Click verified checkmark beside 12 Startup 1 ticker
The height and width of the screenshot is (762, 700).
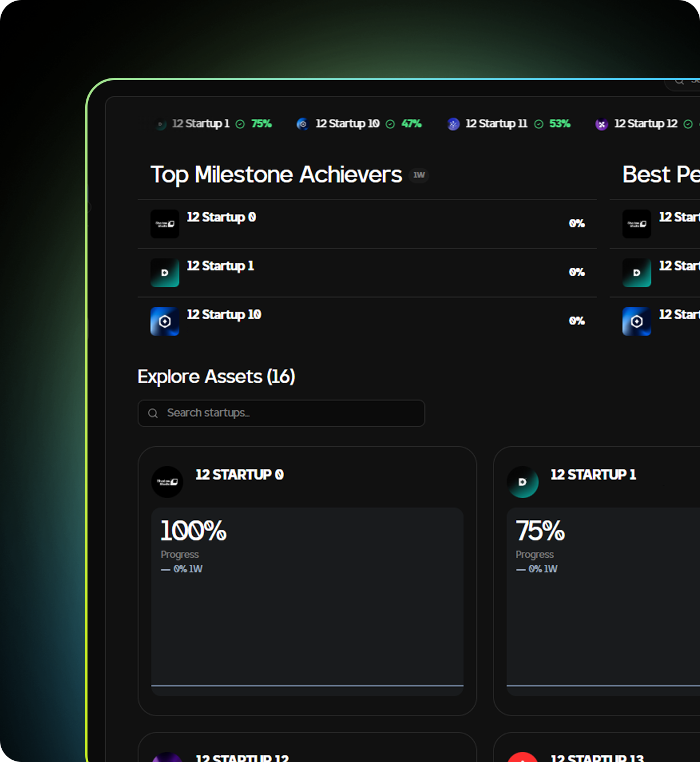coord(240,124)
